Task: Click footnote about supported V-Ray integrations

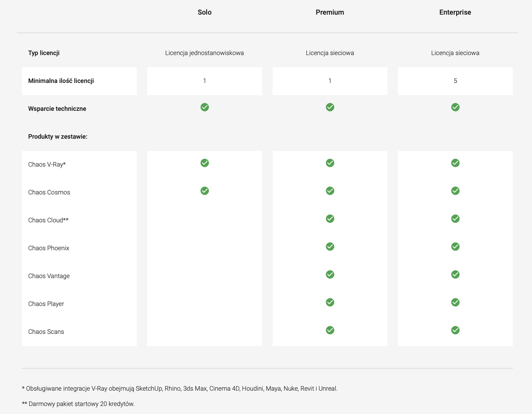Action: tap(180, 389)
